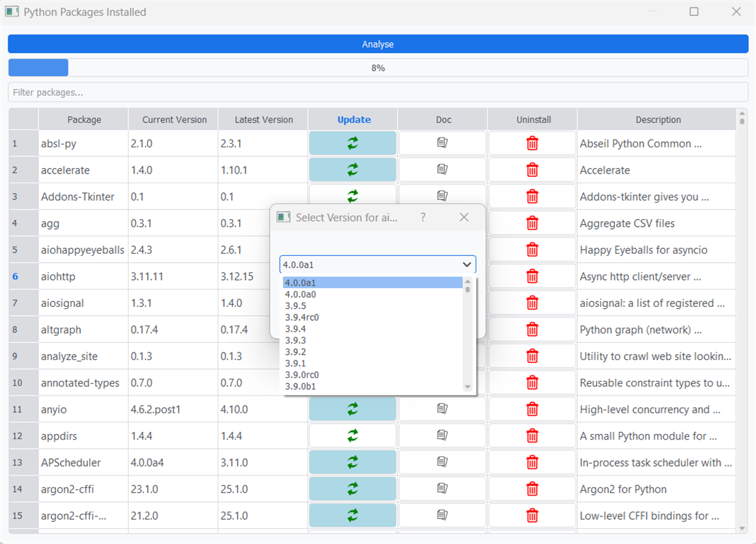Viewport: 756px width, 544px height.
Task: Uninstall analyze_site with trash icon
Action: click(532, 356)
